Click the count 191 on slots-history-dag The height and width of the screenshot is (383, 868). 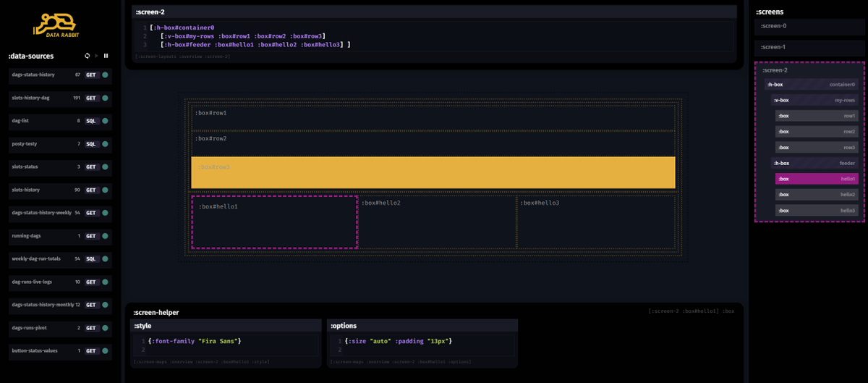pyautogui.click(x=76, y=98)
